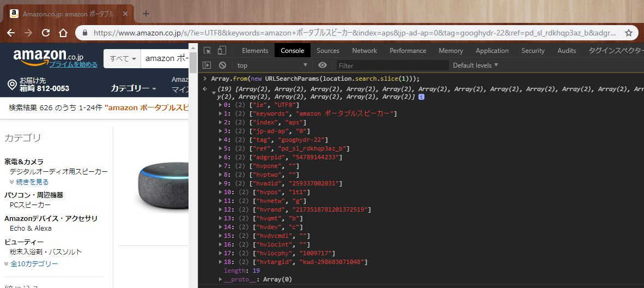Click the 'プライムを始める' link
Image resolution: width=644 pixels, height=288 pixels.
click(74, 64)
